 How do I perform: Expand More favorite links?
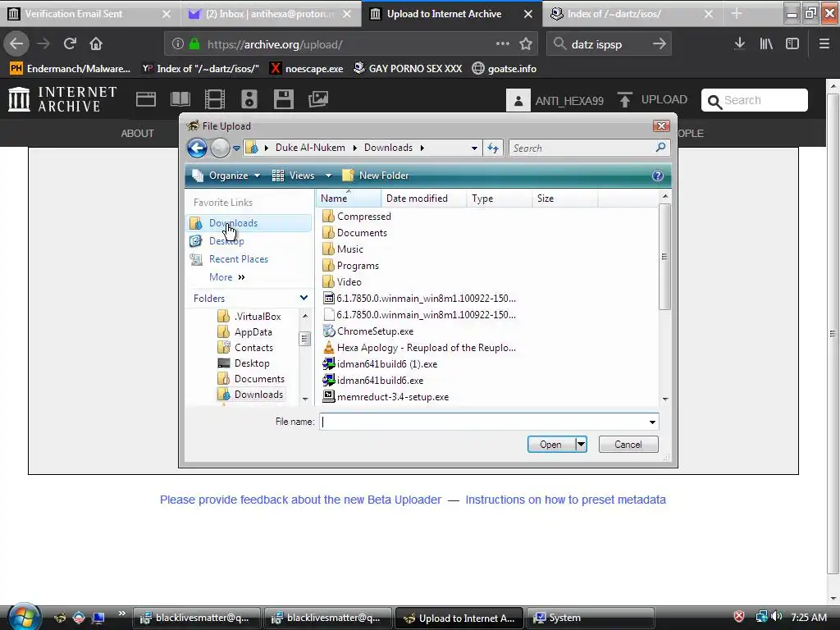[226, 277]
